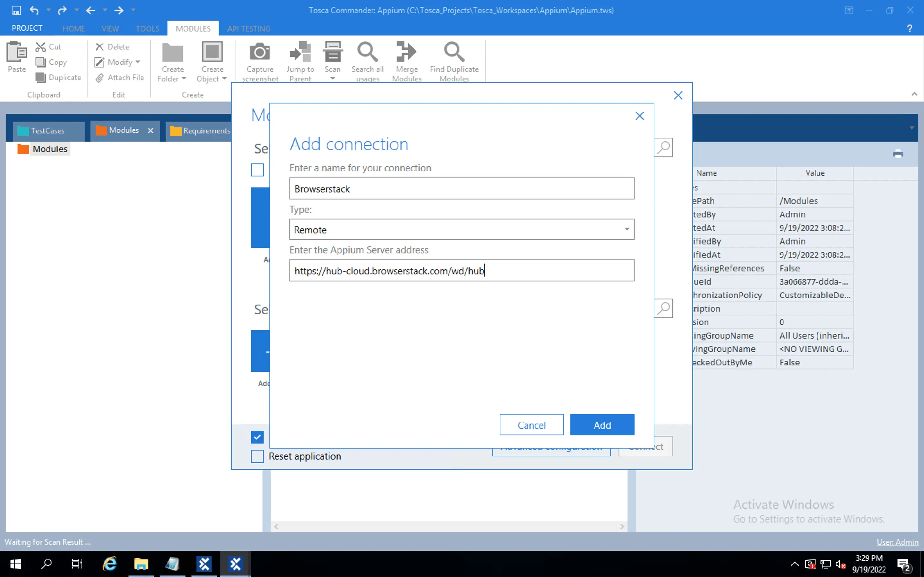Open Internet Explorer from the taskbar
The width and height of the screenshot is (924, 577).
[110, 564]
